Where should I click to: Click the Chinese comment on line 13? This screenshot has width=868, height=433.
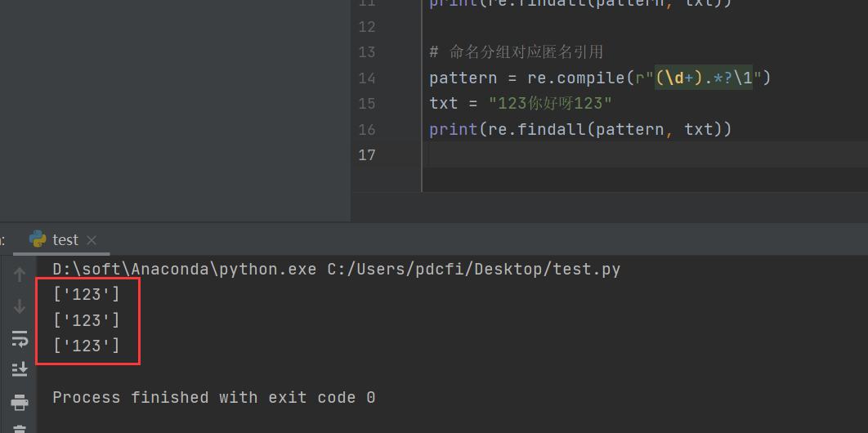point(526,52)
